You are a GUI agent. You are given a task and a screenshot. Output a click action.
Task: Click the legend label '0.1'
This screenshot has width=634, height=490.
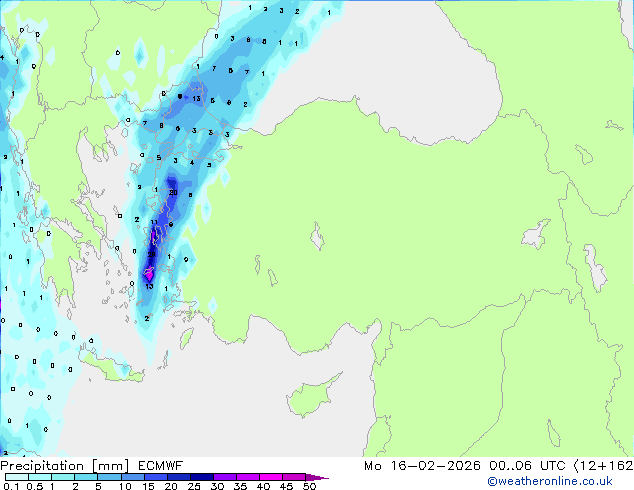pyautogui.click(x=11, y=486)
